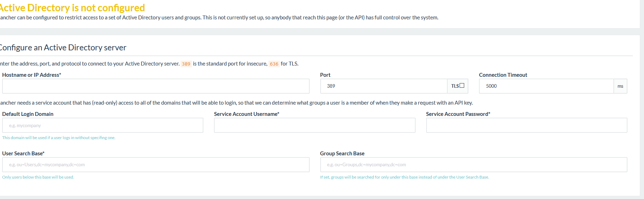This screenshot has height=199, width=644.
Task: Click the orange 389 port code tag
Action: pos(186,64)
